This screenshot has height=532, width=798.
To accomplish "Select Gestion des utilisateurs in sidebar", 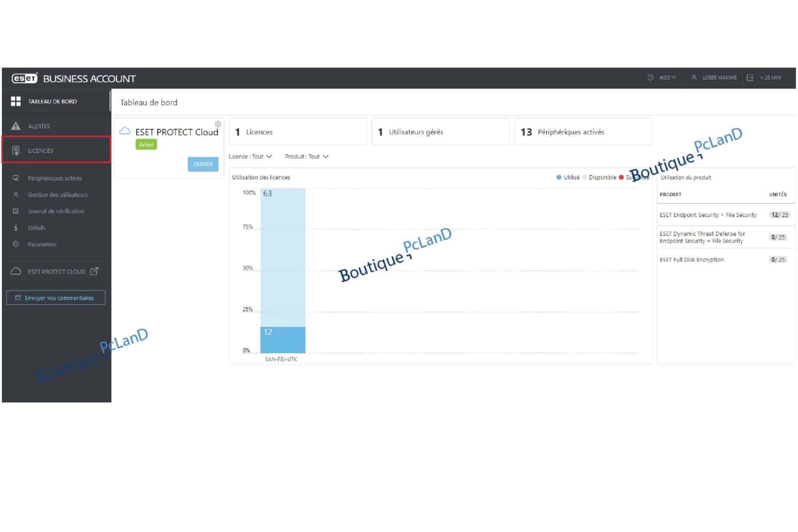I will (x=58, y=194).
